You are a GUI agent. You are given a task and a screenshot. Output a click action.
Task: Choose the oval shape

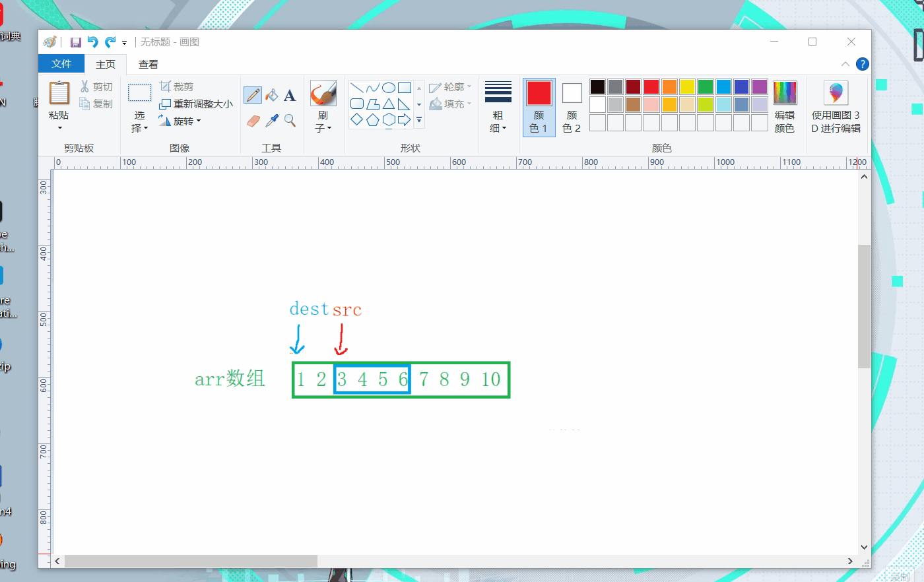coord(389,88)
